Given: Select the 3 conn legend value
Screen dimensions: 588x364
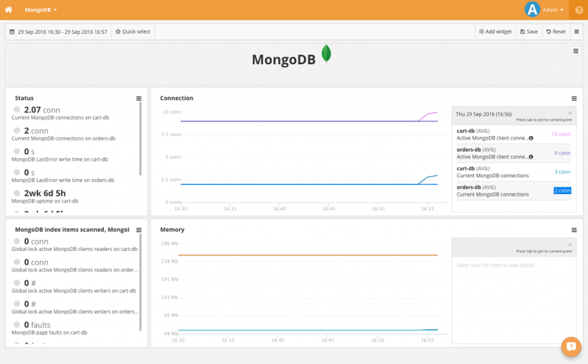Looking at the screenshot, I should (x=562, y=172).
